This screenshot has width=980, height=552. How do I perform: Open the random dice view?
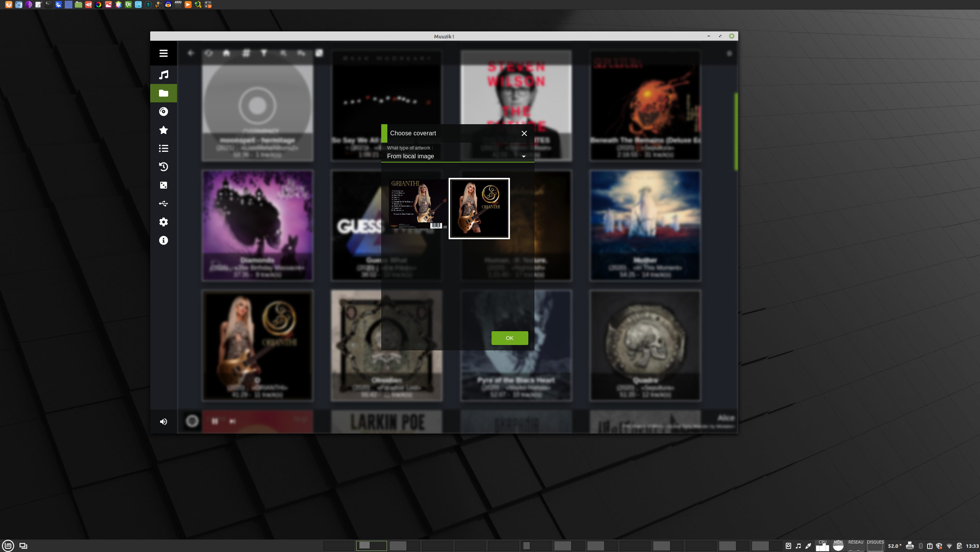point(164,185)
